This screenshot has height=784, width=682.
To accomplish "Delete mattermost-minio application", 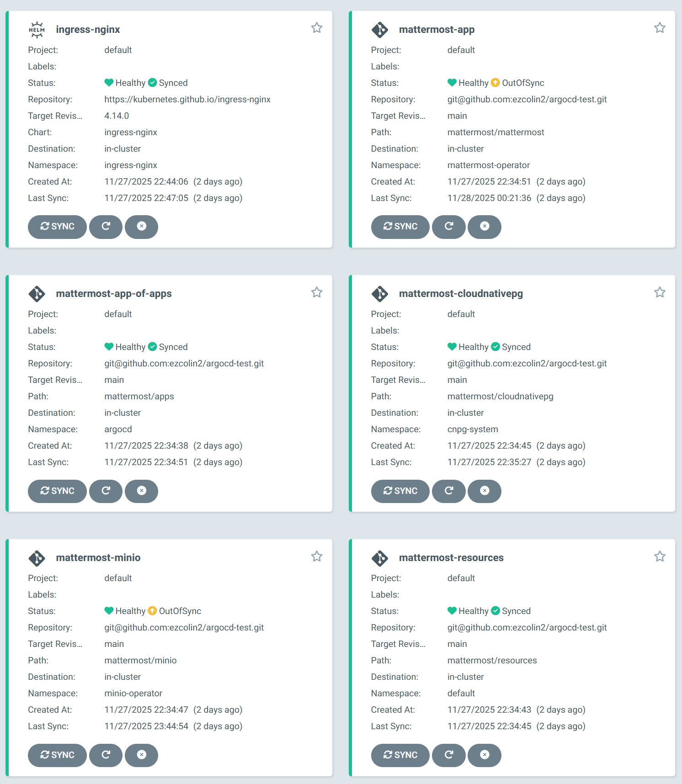I will (x=141, y=755).
